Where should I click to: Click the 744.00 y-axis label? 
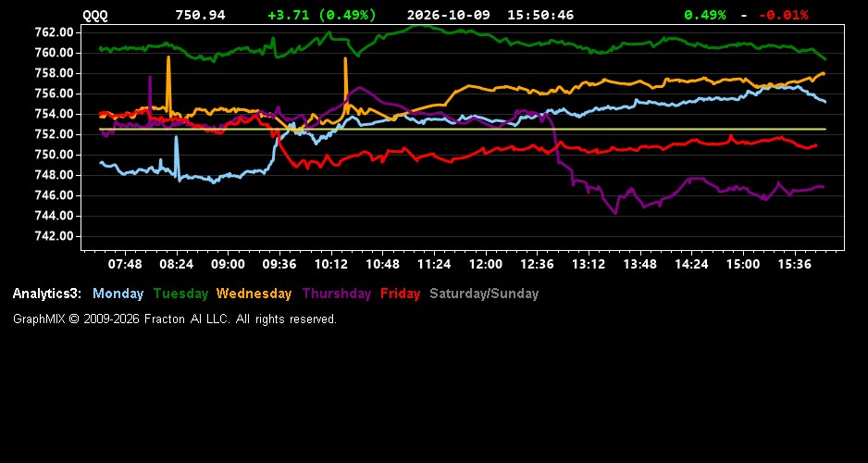coord(56,216)
